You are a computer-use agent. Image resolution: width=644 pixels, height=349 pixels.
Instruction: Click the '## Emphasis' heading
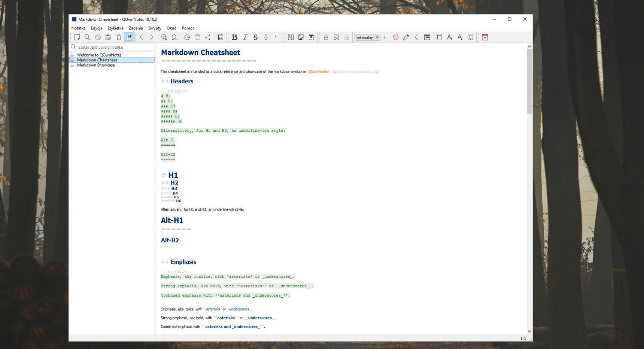(x=179, y=262)
